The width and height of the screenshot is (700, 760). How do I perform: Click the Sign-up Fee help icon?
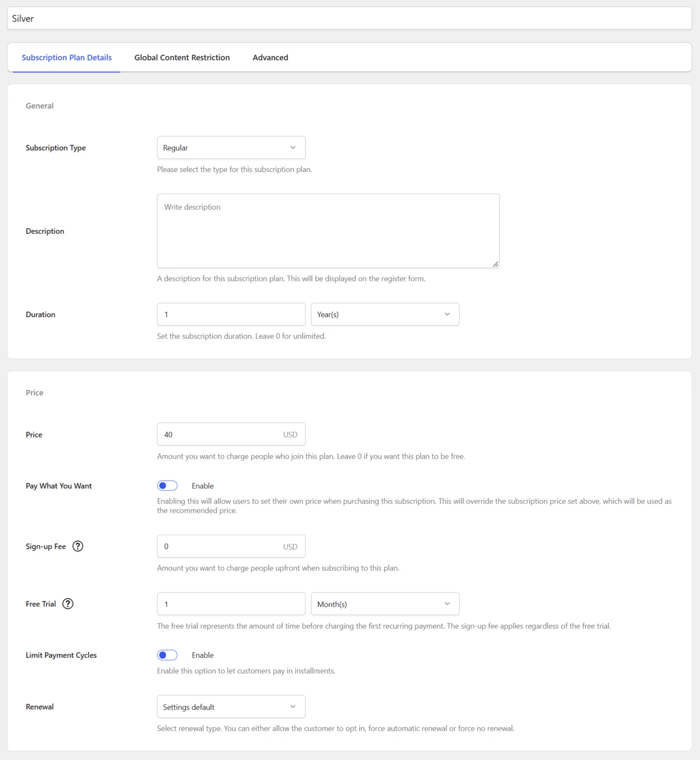click(x=78, y=546)
